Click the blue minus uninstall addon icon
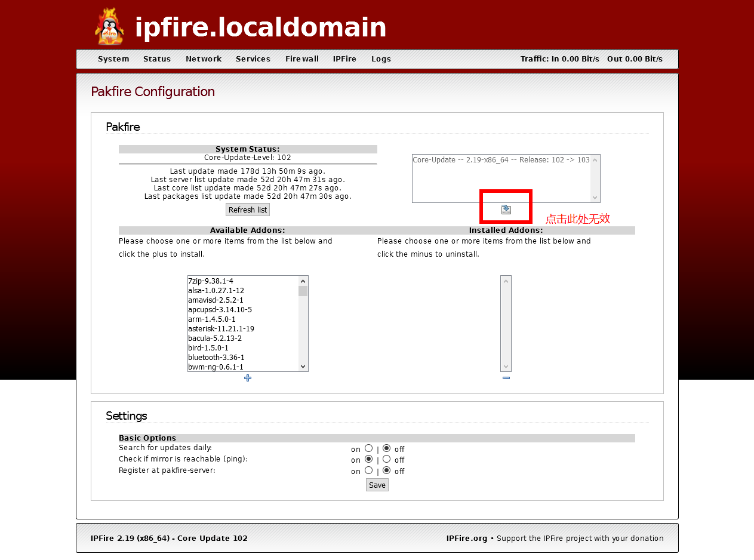This screenshot has width=754, height=560. pos(506,378)
